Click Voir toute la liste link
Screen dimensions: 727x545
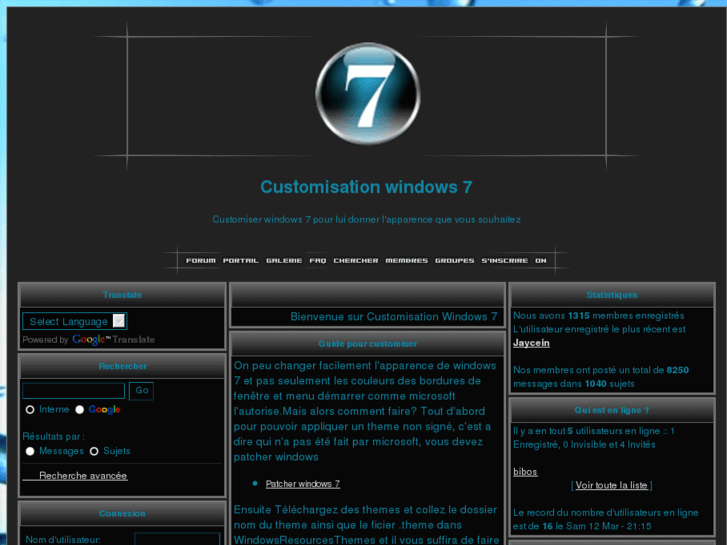point(612,485)
